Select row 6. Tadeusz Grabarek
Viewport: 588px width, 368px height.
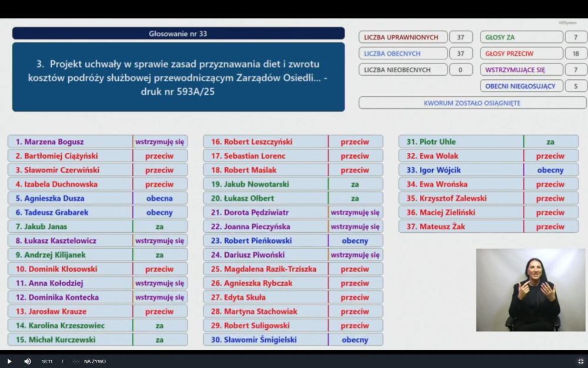coord(98,212)
